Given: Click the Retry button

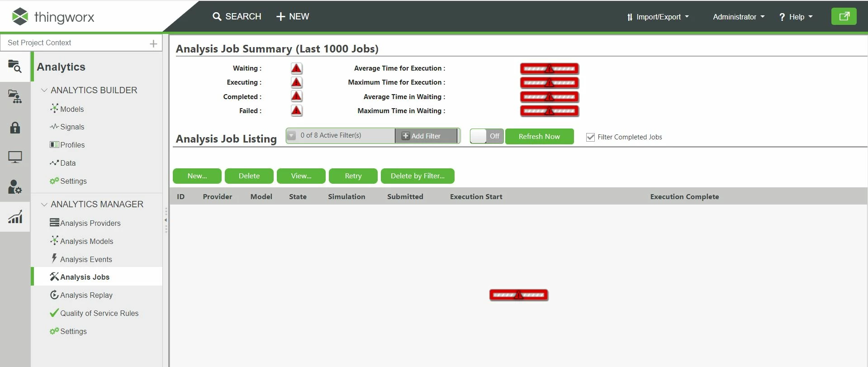Looking at the screenshot, I should (x=353, y=176).
